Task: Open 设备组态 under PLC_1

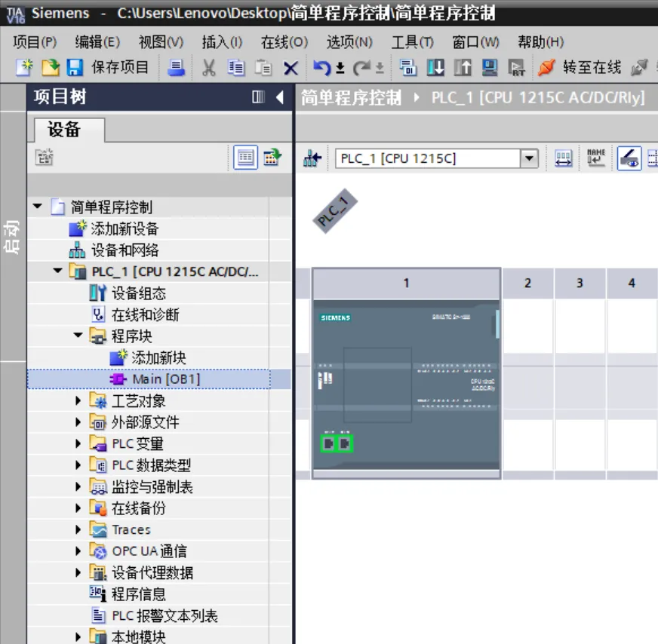Action: click(x=139, y=293)
